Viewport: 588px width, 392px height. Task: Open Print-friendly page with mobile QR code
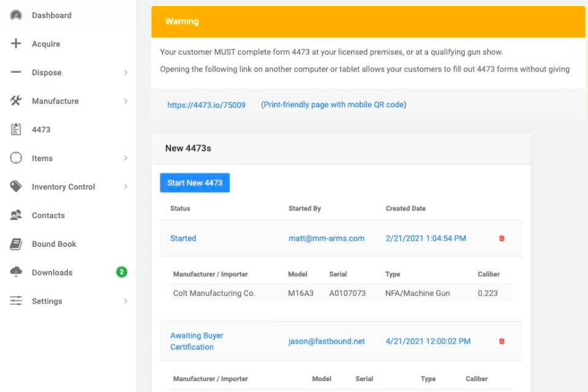334,105
